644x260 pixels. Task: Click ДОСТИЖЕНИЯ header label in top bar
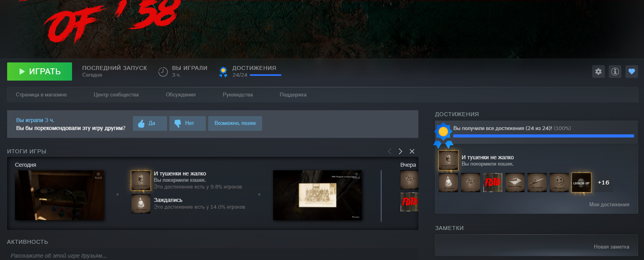[254, 68]
